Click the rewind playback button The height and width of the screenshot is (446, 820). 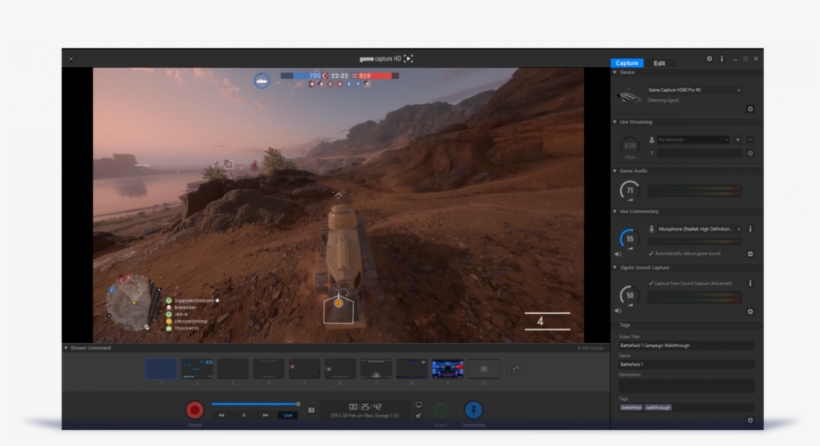(222, 414)
